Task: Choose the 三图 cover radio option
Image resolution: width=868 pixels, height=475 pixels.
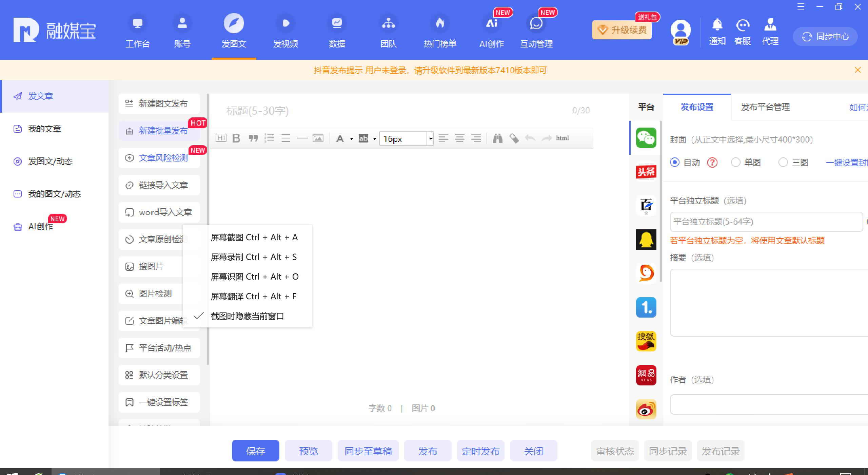Action: click(783, 163)
